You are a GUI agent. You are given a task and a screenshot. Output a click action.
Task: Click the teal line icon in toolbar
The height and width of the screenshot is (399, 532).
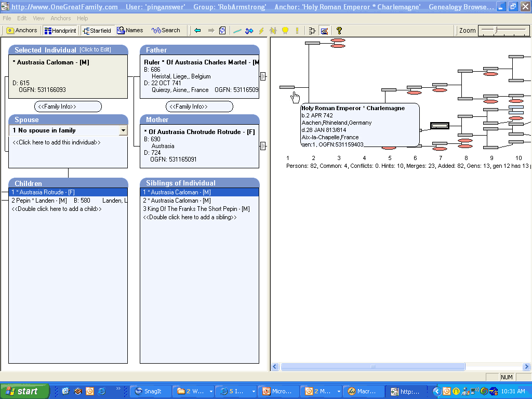(237, 31)
